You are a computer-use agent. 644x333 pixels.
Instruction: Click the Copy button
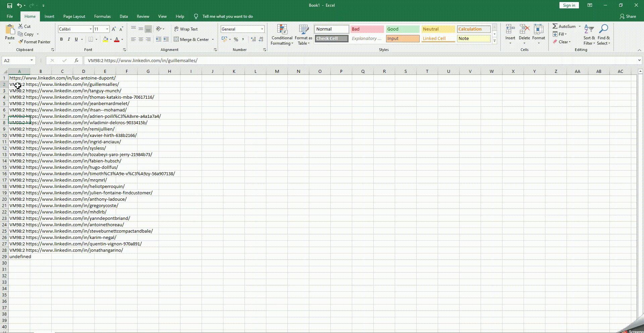coord(26,34)
